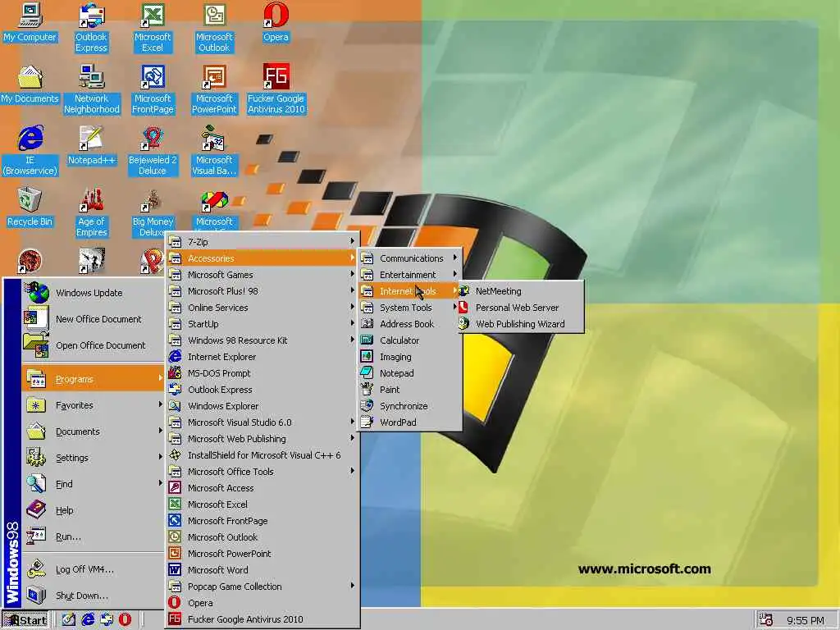Choose Shut Down... in Start menu
Screen dimensions: 840x630
coord(93,596)
